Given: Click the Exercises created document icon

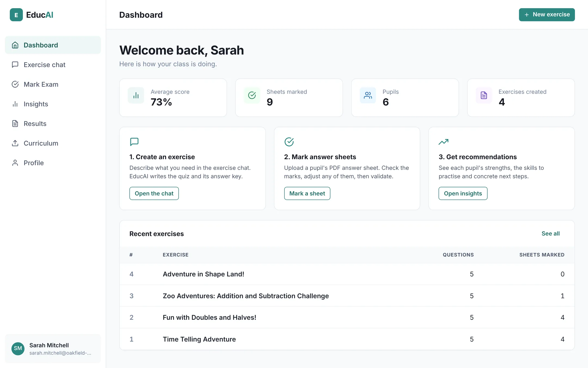Looking at the screenshot, I should 484,95.
